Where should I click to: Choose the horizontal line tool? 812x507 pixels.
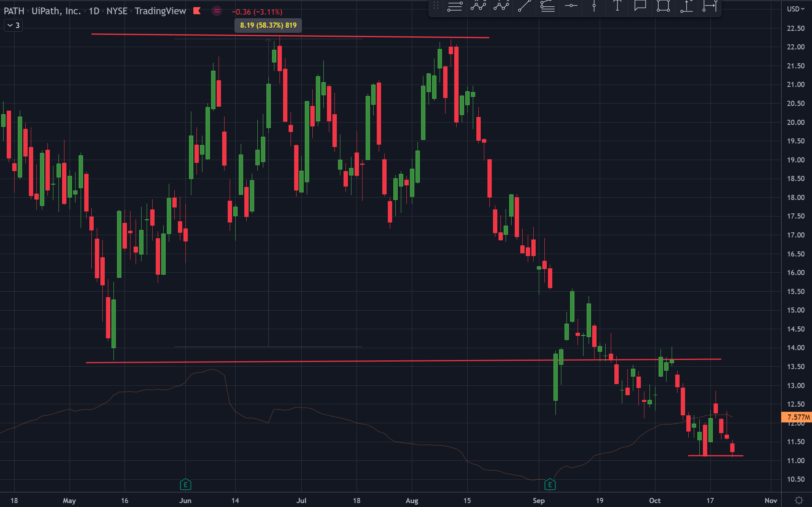coord(571,6)
